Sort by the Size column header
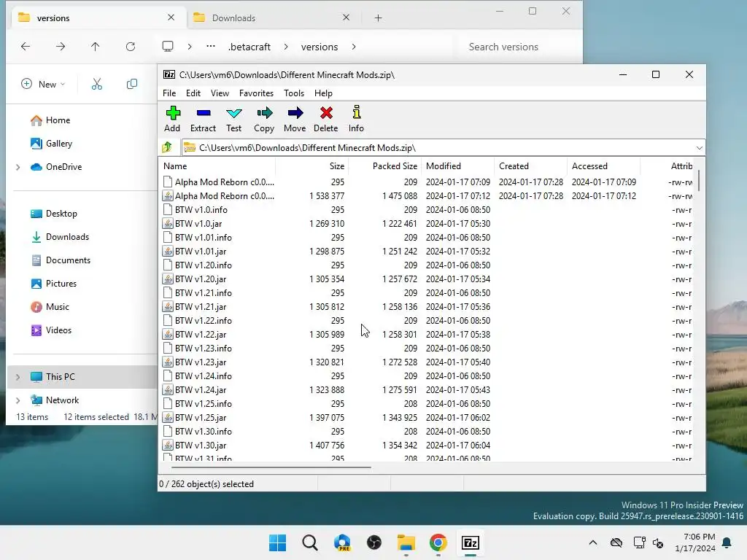 click(x=312, y=166)
